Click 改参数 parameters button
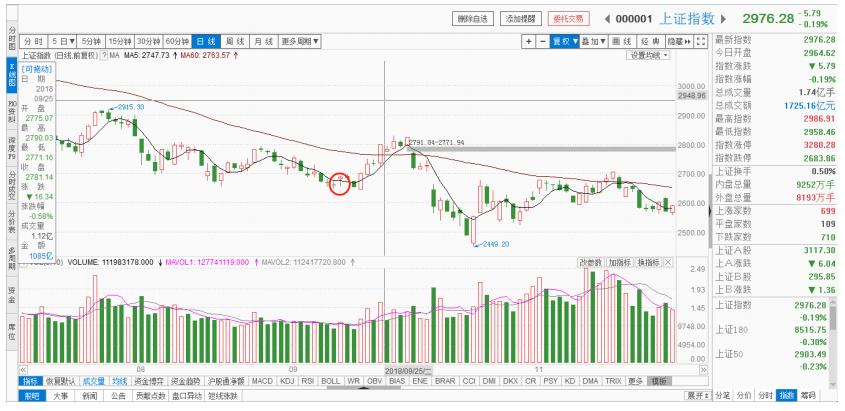The height and width of the screenshot is (411, 845). tap(590, 262)
